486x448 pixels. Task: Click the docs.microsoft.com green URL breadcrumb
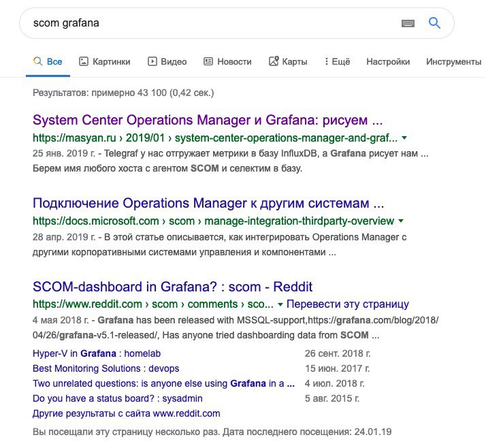point(213,221)
